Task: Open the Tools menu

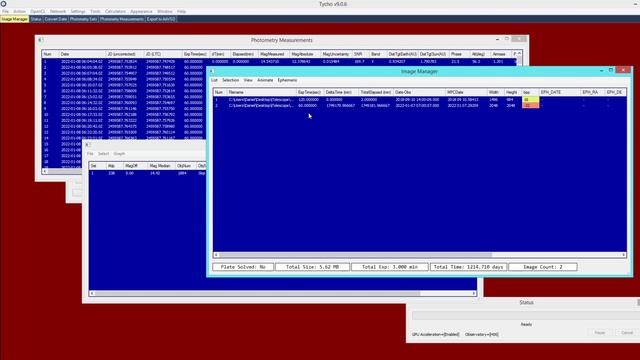Action: tap(95, 11)
